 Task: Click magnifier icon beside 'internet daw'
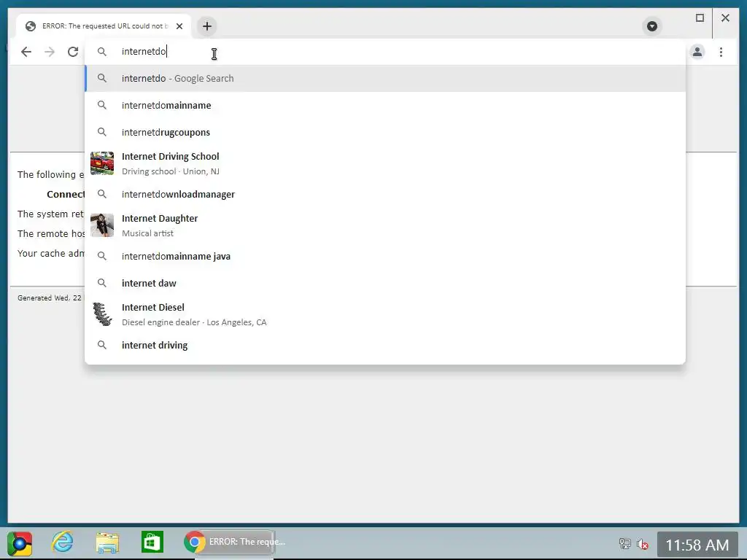coord(102,283)
